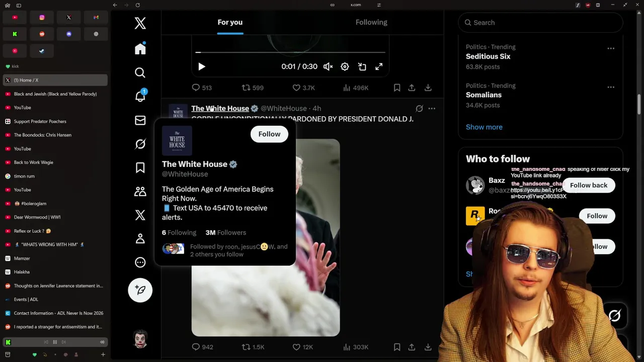Open the More circle icon in X sidebar

point(140,262)
